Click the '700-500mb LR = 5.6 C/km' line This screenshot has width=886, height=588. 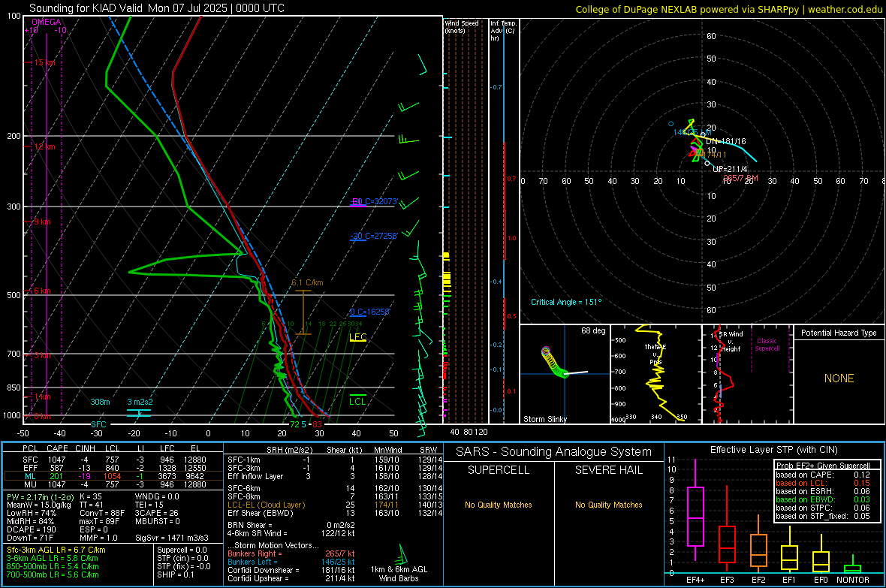point(53,575)
